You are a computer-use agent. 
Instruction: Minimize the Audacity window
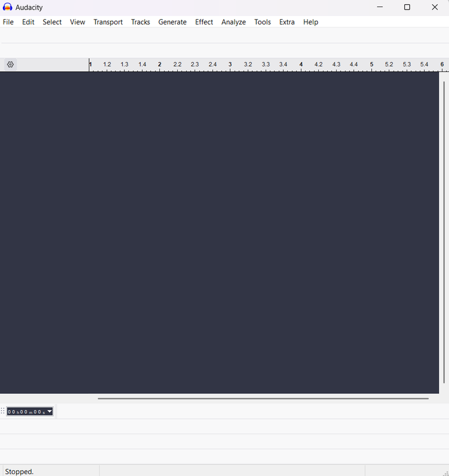380,7
